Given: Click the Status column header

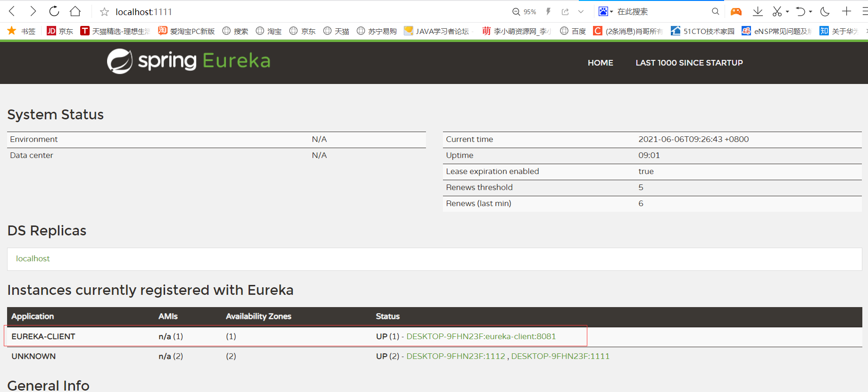Looking at the screenshot, I should [x=388, y=316].
